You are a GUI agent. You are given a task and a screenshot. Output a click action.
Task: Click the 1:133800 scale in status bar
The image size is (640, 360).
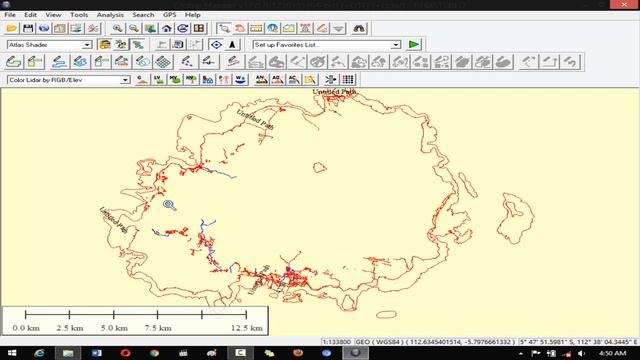[x=336, y=342]
